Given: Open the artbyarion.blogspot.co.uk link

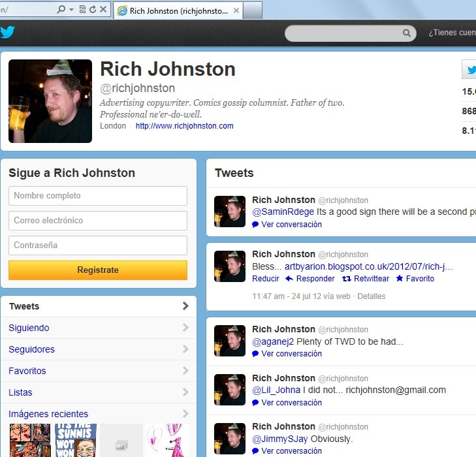Looking at the screenshot, I should point(368,267).
